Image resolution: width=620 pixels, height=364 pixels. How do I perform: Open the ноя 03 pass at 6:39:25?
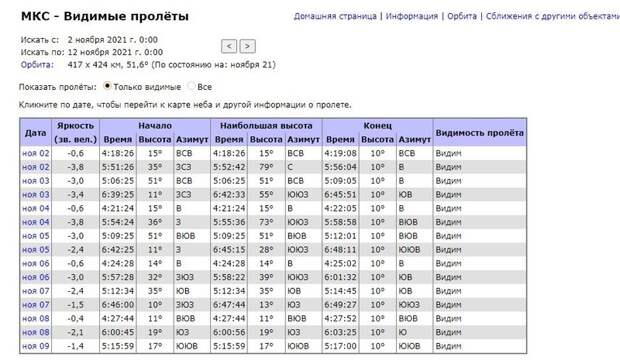click(x=36, y=194)
